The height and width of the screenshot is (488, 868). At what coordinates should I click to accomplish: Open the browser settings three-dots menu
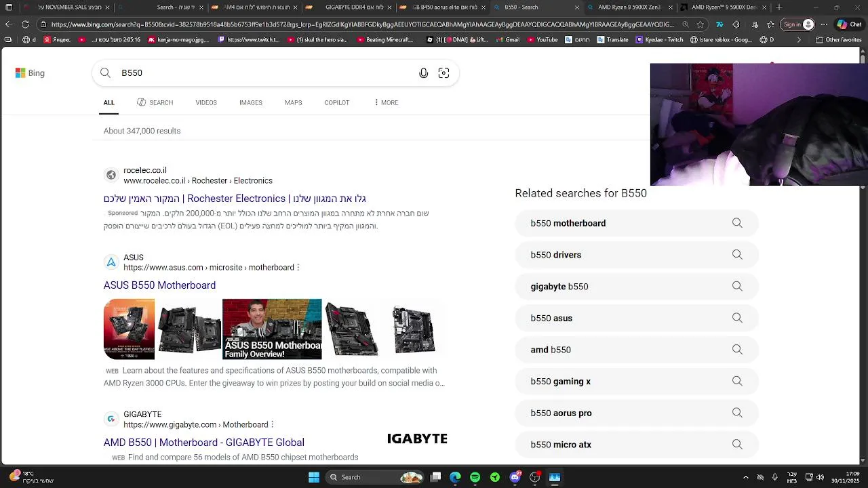[825, 24]
